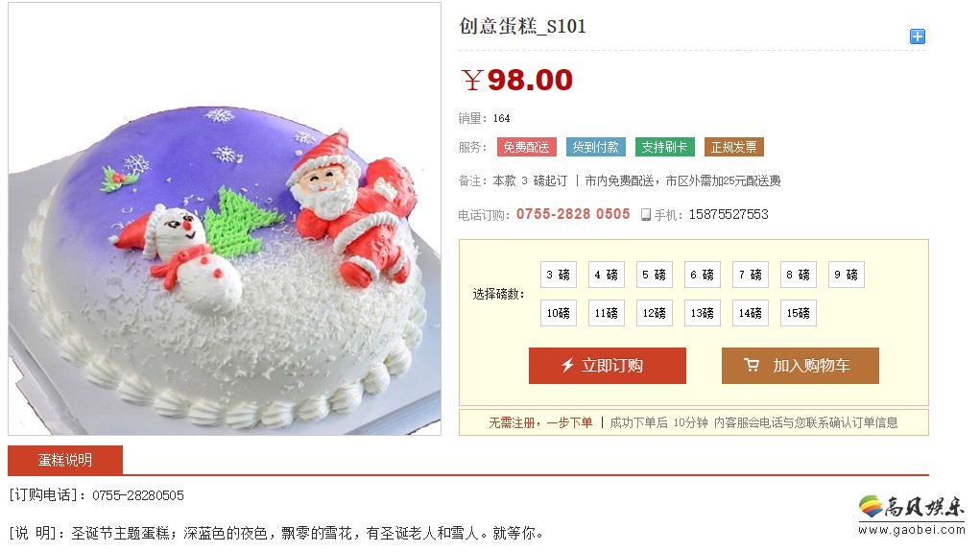Click the 货到付款 service tag
The height and width of the screenshot is (552, 980).
pos(596,147)
